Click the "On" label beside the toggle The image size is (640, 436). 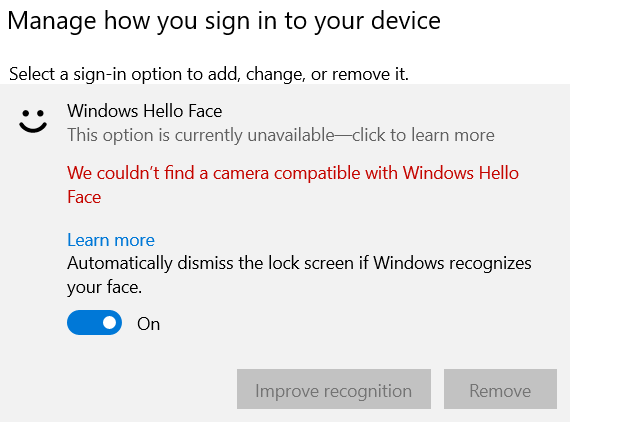(148, 324)
